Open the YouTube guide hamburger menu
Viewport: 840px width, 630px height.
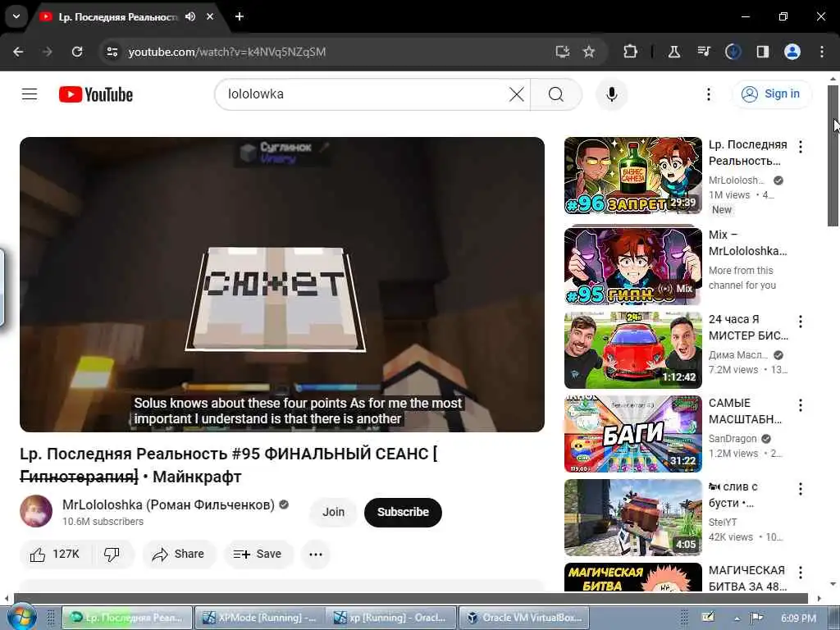(30, 94)
